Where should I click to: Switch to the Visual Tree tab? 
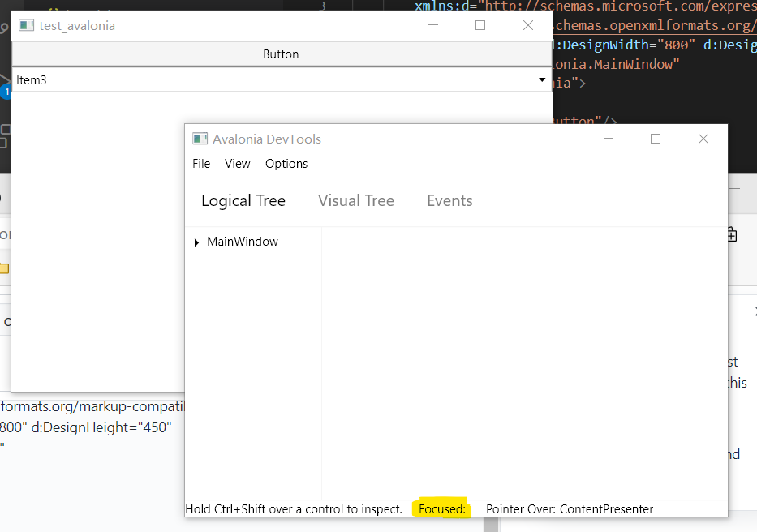tap(355, 200)
